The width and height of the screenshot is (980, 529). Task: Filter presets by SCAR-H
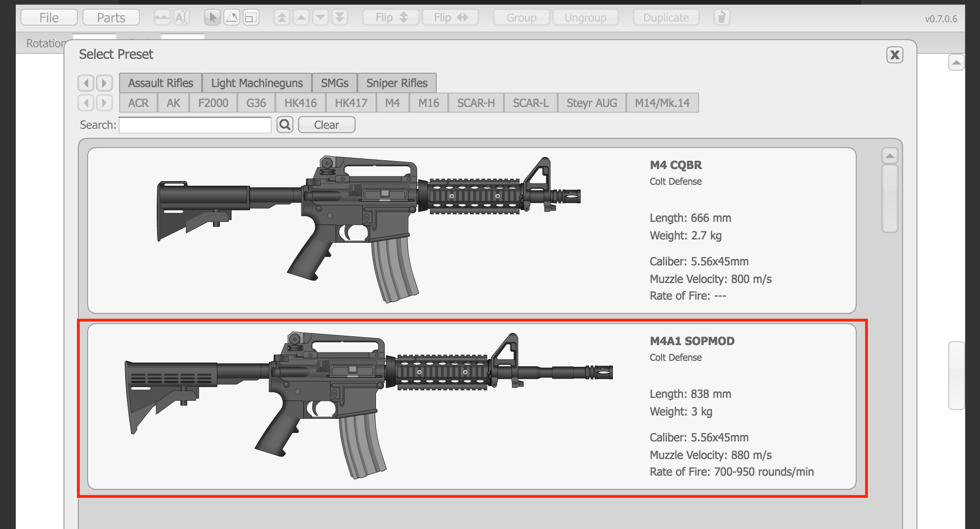tap(476, 103)
